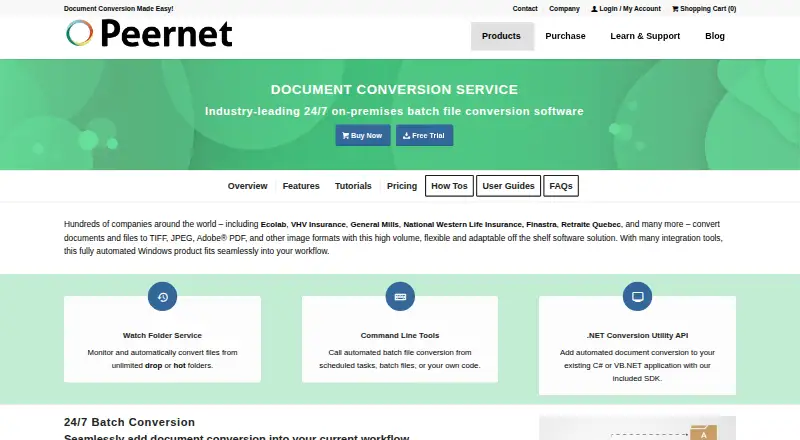Open the Purchase menu
The width and height of the screenshot is (800, 440).
pos(565,36)
